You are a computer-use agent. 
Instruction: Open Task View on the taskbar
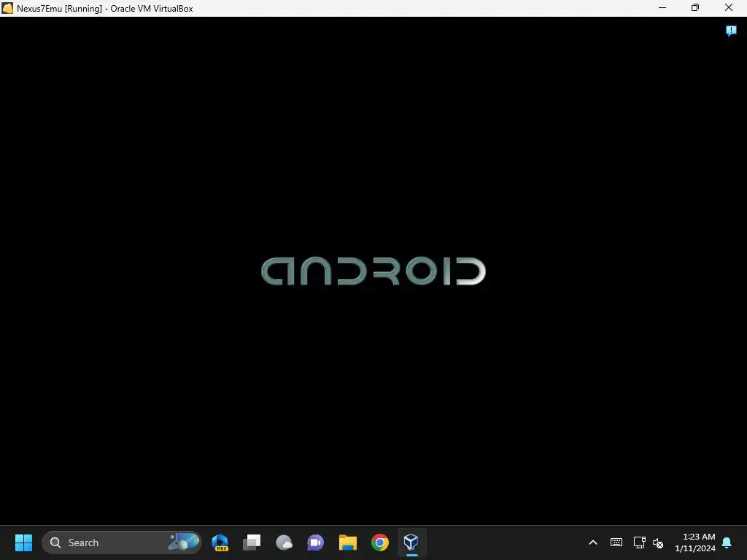point(252,542)
